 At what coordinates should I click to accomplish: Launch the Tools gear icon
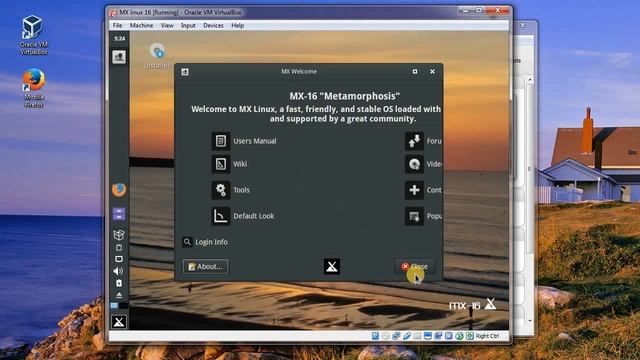coord(221,190)
